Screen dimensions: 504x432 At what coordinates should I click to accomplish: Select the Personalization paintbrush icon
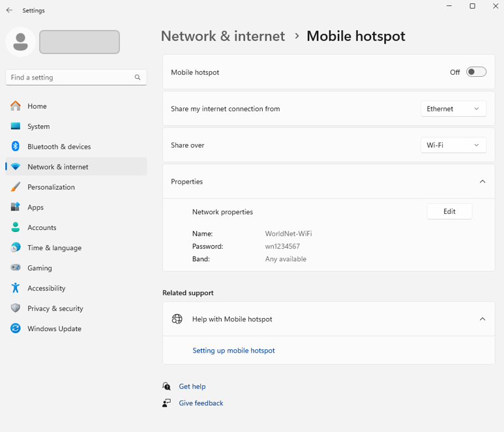tap(16, 187)
